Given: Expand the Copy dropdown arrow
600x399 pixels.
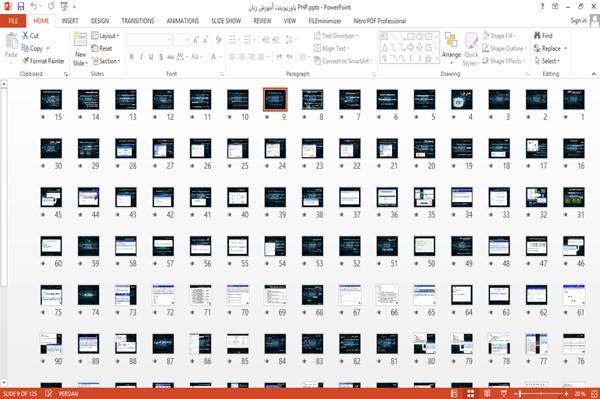Looking at the screenshot, I should [x=48, y=48].
